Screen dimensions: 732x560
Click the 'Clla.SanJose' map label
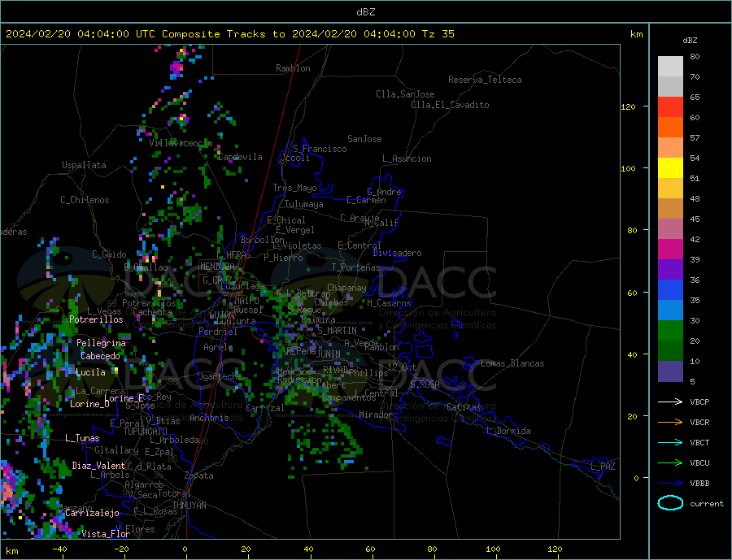click(405, 94)
